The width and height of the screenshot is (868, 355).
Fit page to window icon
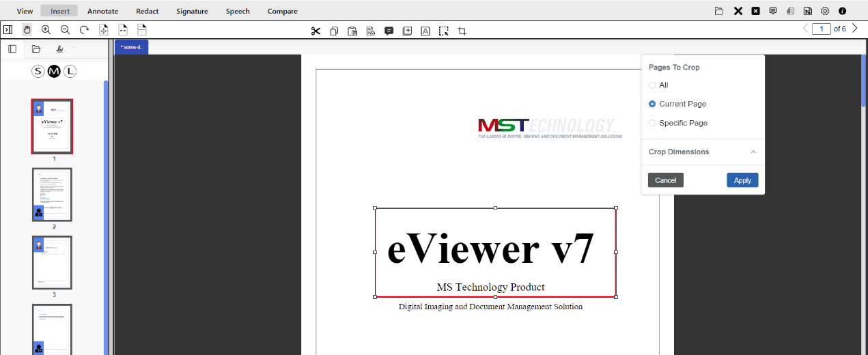pos(104,30)
